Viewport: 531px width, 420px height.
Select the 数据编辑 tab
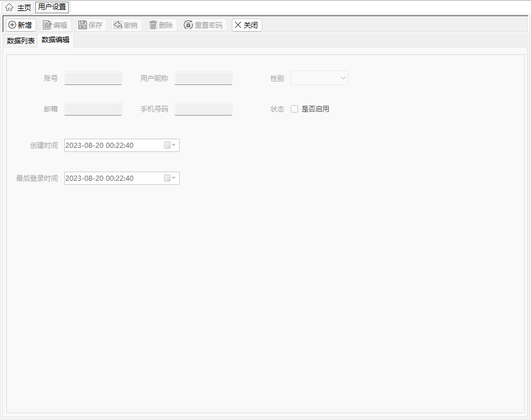click(x=55, y=40)
